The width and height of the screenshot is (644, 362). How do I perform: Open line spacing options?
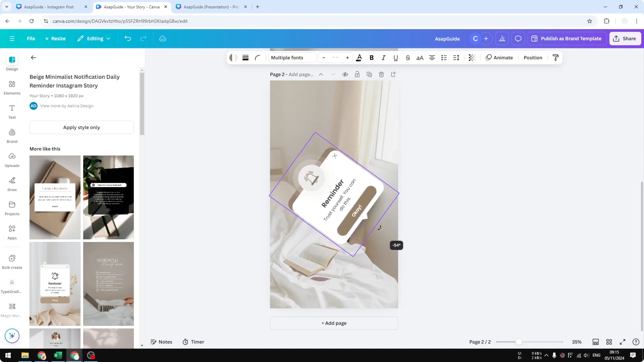tap(456, 58)
